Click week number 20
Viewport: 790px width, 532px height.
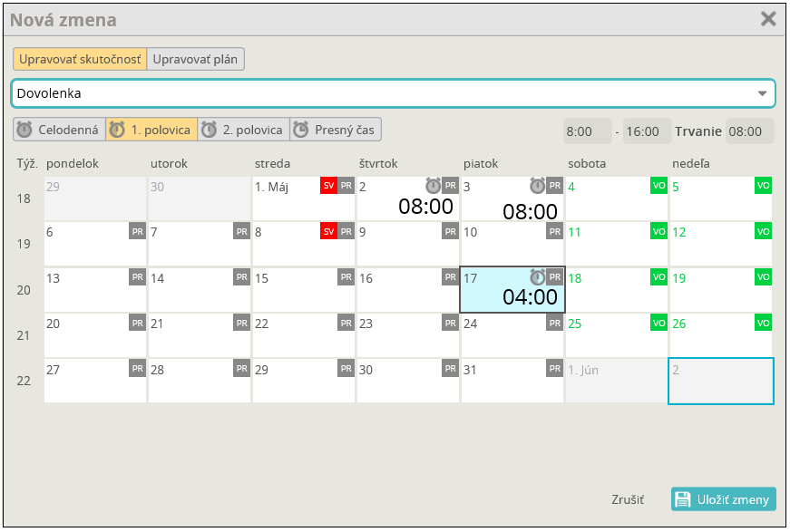point(24,290)
